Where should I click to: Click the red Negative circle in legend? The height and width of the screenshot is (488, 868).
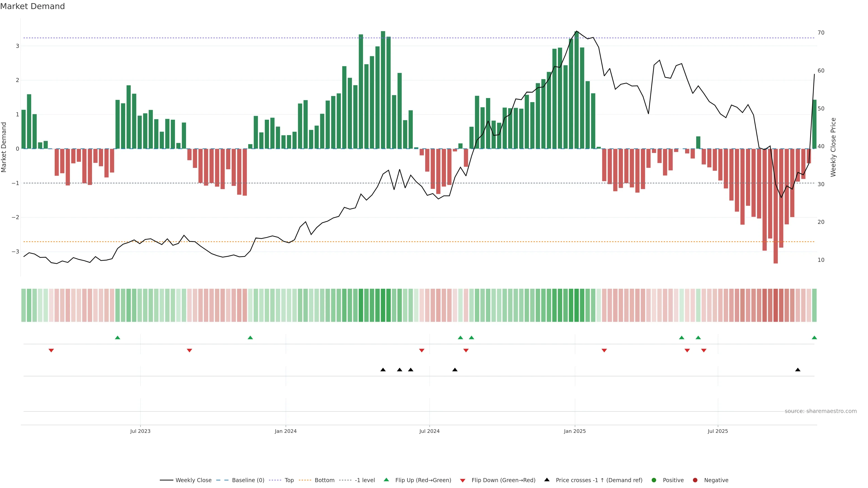point(695,480)
